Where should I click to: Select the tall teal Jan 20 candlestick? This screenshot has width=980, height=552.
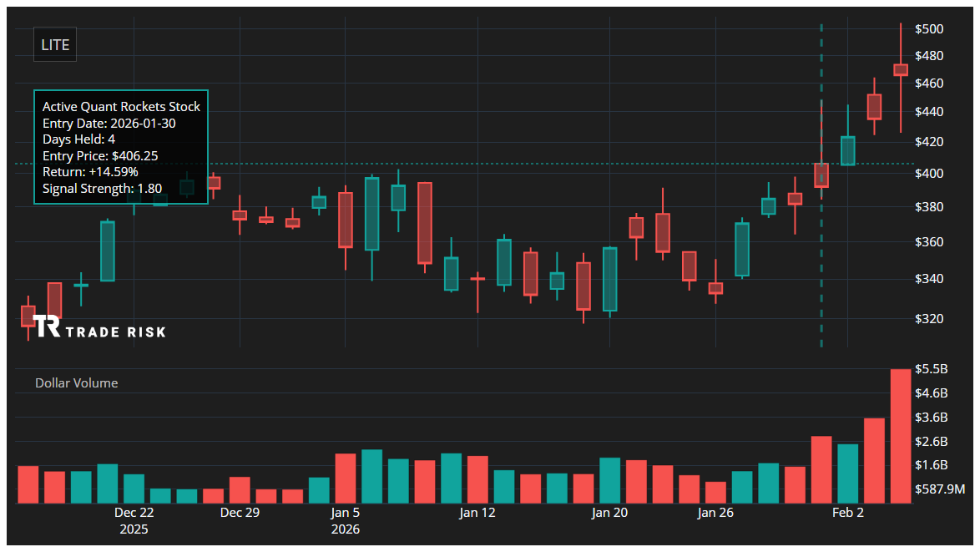pyautogui.click(x=610, y=280)
